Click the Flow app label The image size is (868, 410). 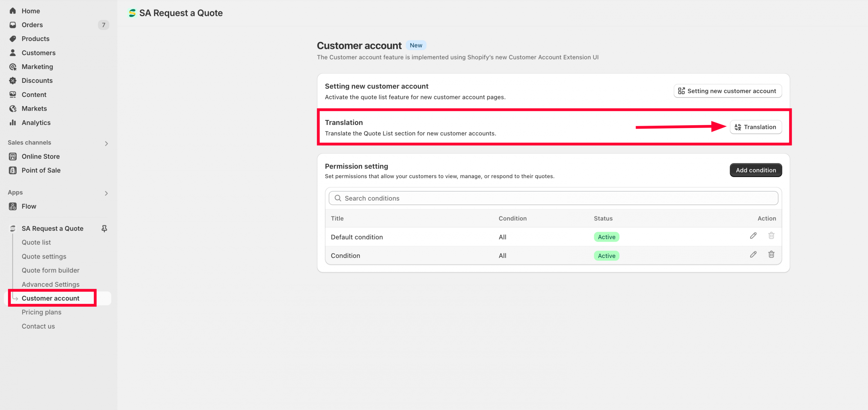point(29,206)
